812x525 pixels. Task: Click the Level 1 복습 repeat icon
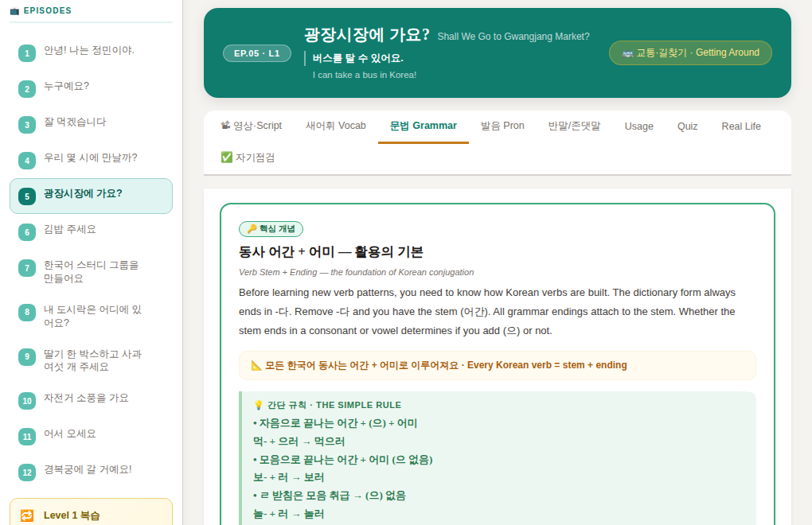tap(27, 515)
